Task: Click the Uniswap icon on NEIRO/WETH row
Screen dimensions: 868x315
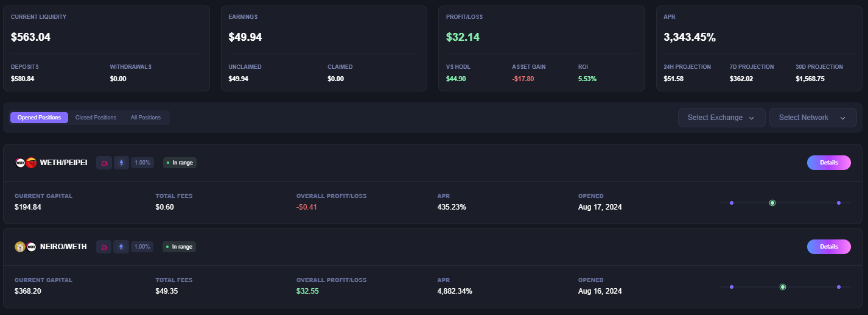Action: pos(103,247)
